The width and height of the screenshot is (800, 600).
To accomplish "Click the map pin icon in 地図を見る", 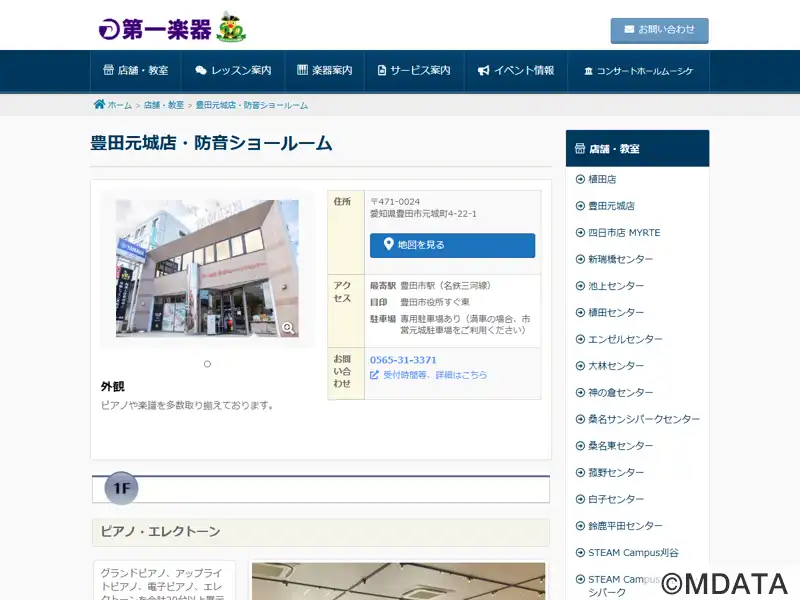I will (389, 244).
